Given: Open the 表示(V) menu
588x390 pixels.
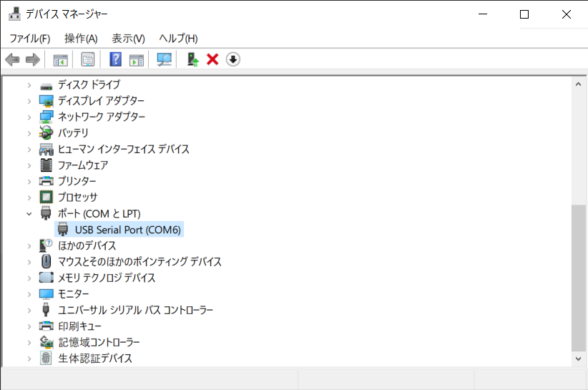Looking at the screenshot, I should point(128,38).
